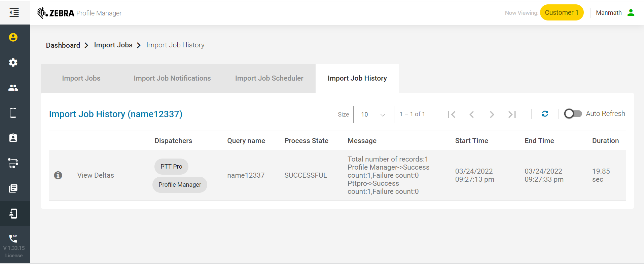
Task: Click the SIP phone icon in sidebar
Action: click(x=13, y=238)
